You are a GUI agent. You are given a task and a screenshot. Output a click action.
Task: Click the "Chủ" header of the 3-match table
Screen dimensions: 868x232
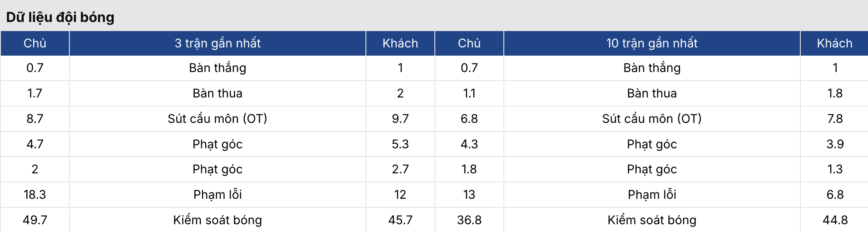coord(35,43)
